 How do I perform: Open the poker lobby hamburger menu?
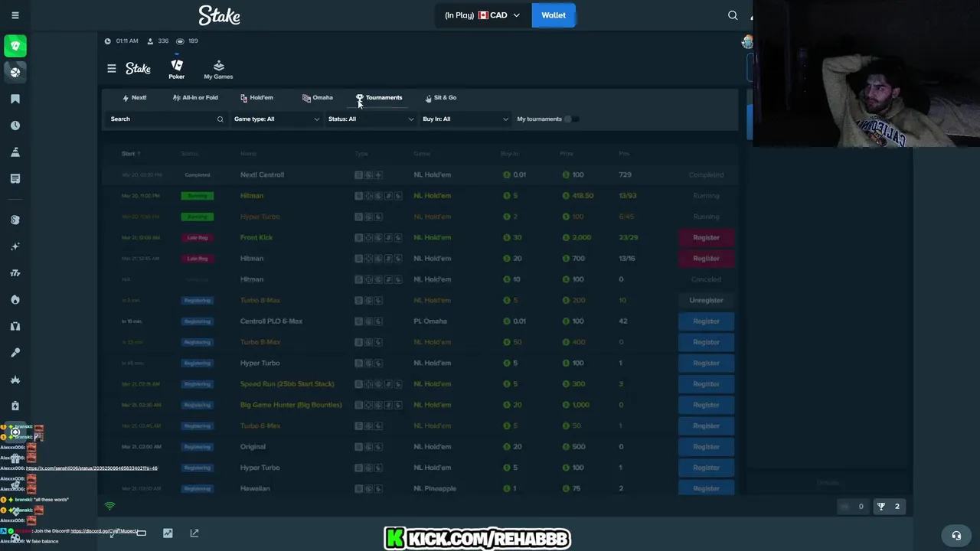pos(112,69)
